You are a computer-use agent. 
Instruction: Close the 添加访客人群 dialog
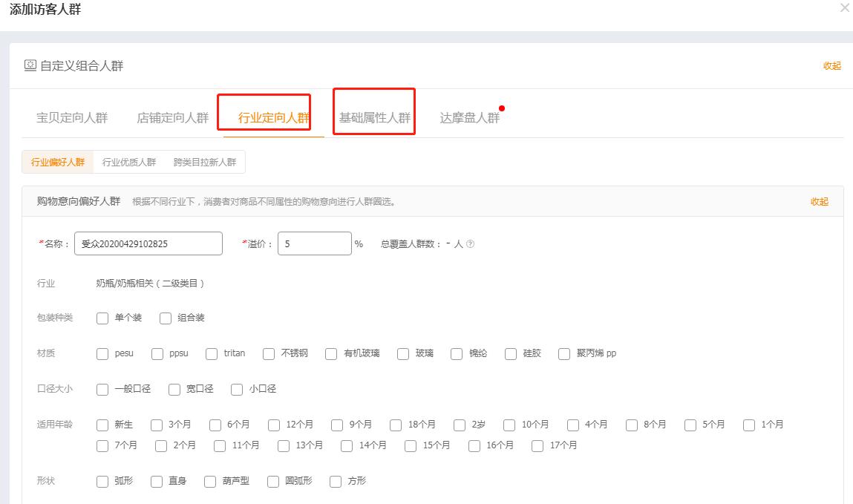coord(844,8)
